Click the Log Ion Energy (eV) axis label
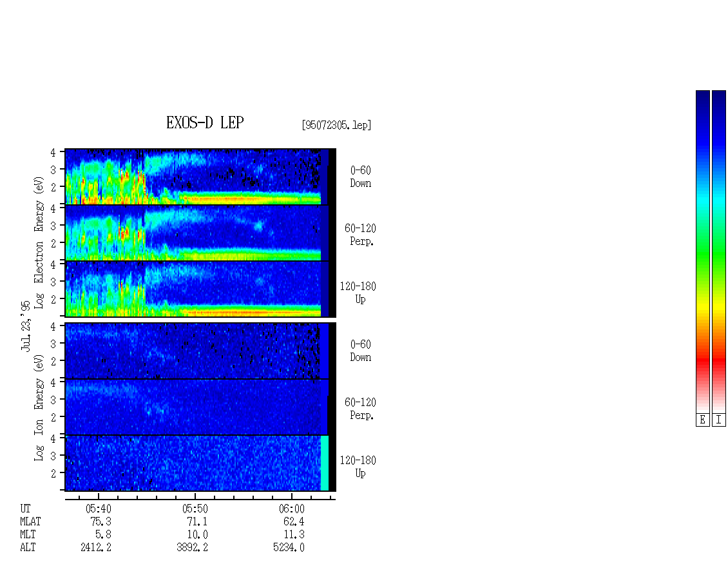Image resolution: width=728 pixels, height=564 pixels. [x=39, y=408]
